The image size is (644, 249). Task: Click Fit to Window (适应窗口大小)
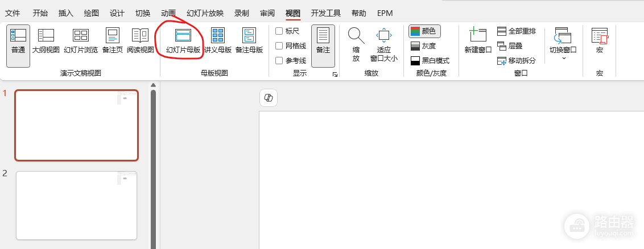(x=384, y=45)
